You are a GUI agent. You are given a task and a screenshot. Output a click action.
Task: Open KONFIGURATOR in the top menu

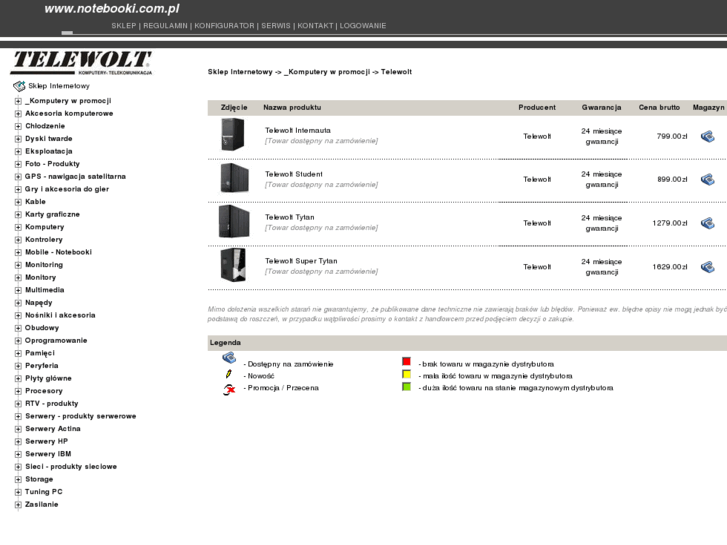pyautogui.click(x=224, y=26)
